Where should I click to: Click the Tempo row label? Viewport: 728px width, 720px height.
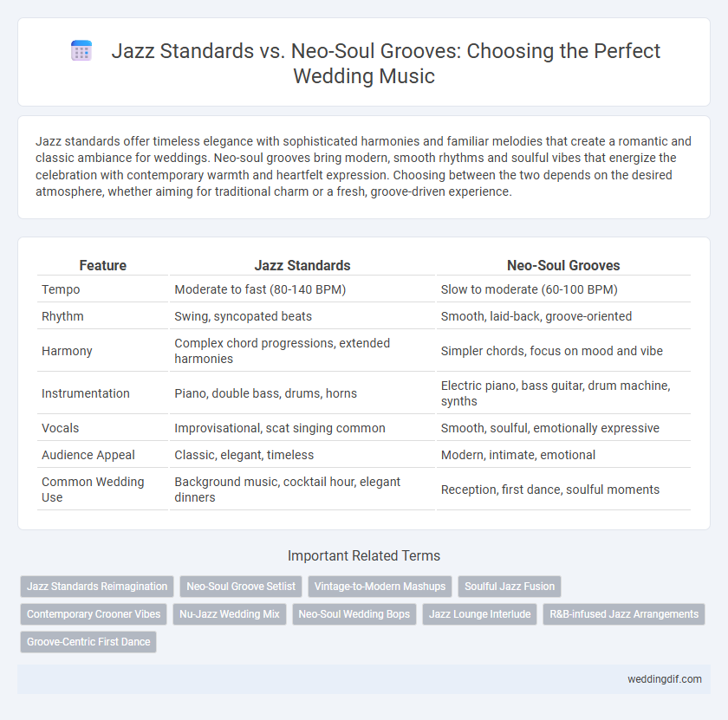pos(61,289)
